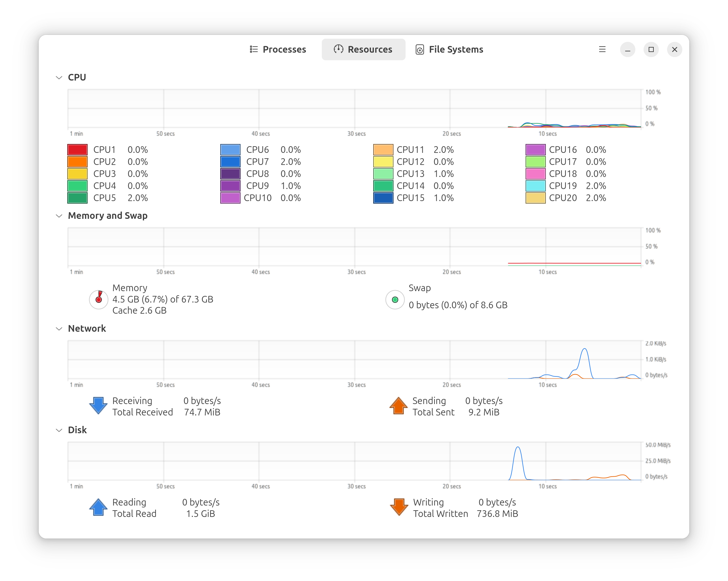Collapse the Memory and Swap section
The width and height of the screenshot is (728, 581).
pos(59,216)
